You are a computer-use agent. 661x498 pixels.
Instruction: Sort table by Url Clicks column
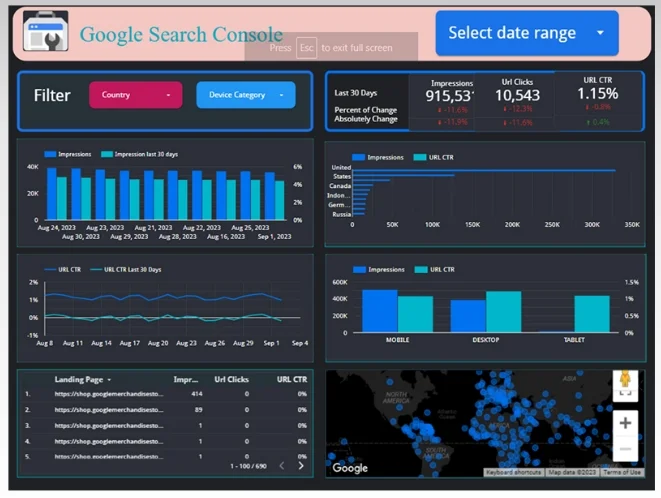(x=231, y=380)
